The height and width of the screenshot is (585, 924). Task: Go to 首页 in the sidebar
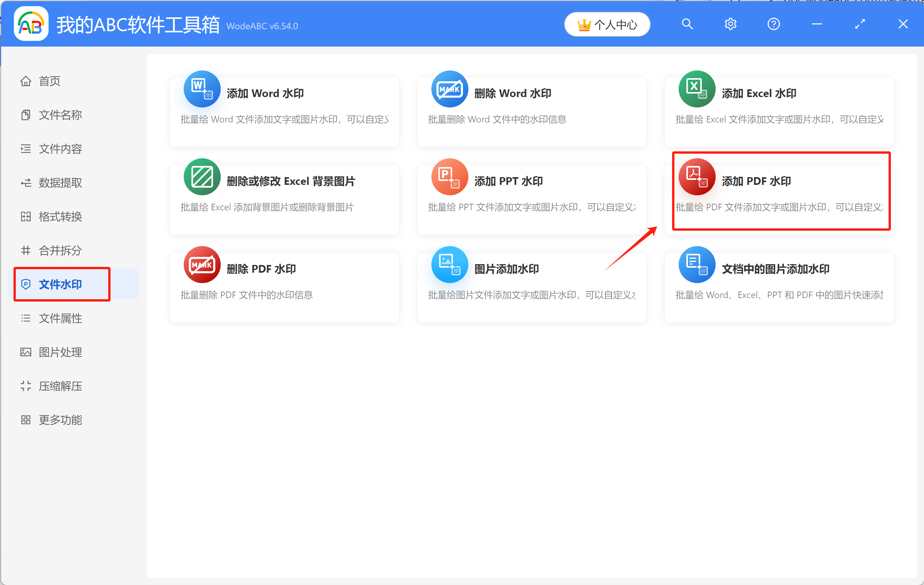(49, 81)
